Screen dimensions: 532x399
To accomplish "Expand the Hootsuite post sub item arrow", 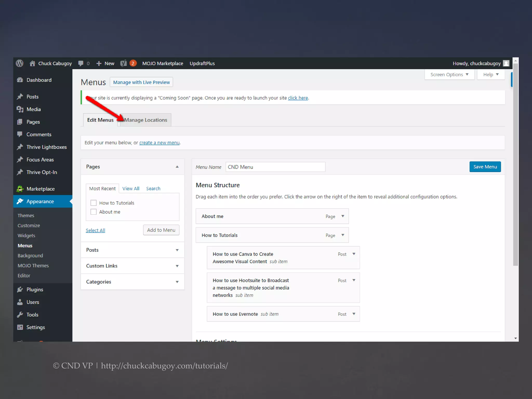I will click(x=354, y=280).
